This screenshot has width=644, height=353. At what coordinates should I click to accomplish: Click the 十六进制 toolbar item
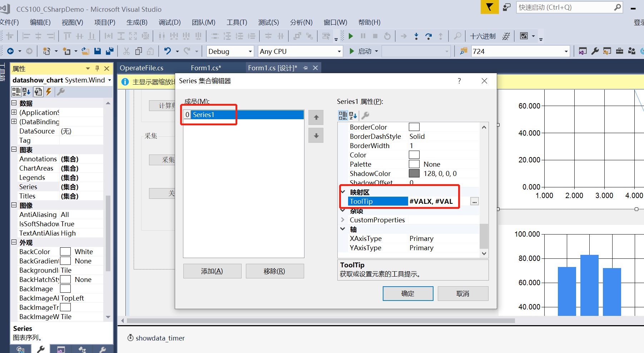coord(483,36)
